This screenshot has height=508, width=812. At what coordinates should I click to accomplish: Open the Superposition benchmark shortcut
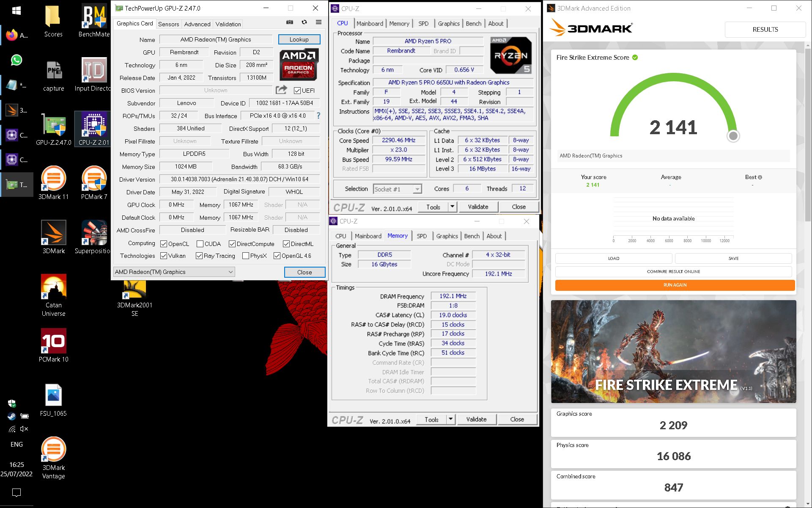coord(93,237)
